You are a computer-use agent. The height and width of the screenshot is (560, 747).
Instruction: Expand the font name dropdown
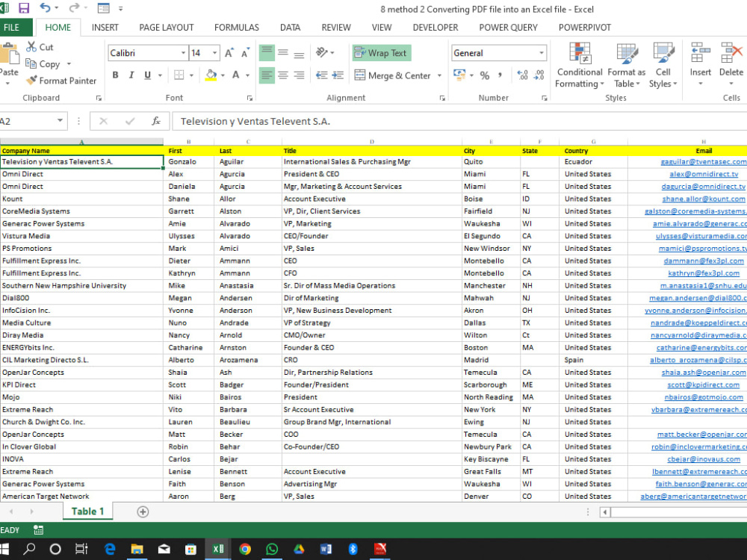click(184, 53)
